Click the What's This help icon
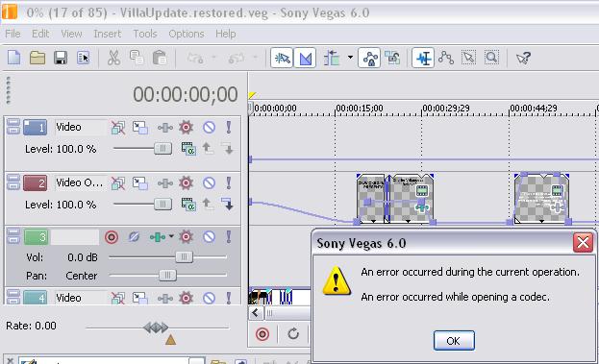The height and width of the screenshot is (364, 599). tap(523, 58)
